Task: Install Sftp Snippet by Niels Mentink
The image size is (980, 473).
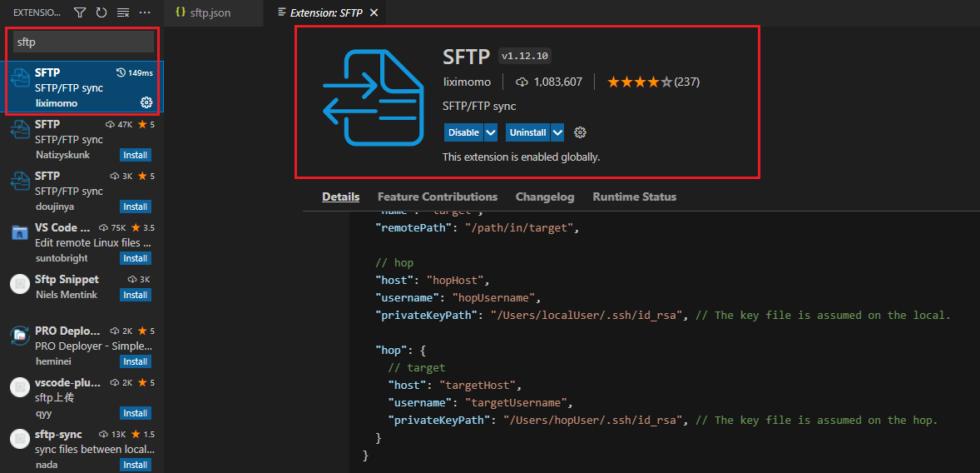Action: coord(136,295)
